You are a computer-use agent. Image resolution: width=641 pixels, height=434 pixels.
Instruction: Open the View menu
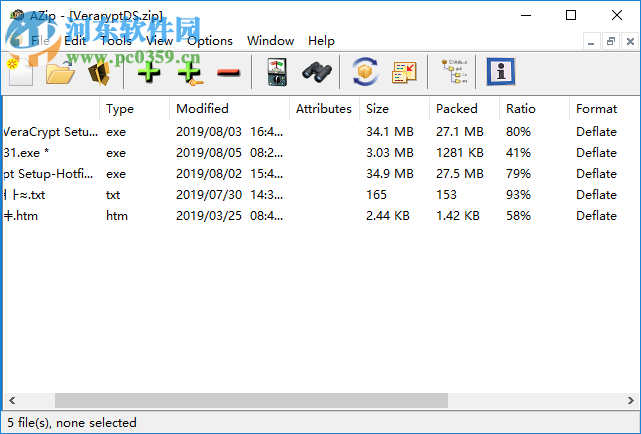coord(159,41)
